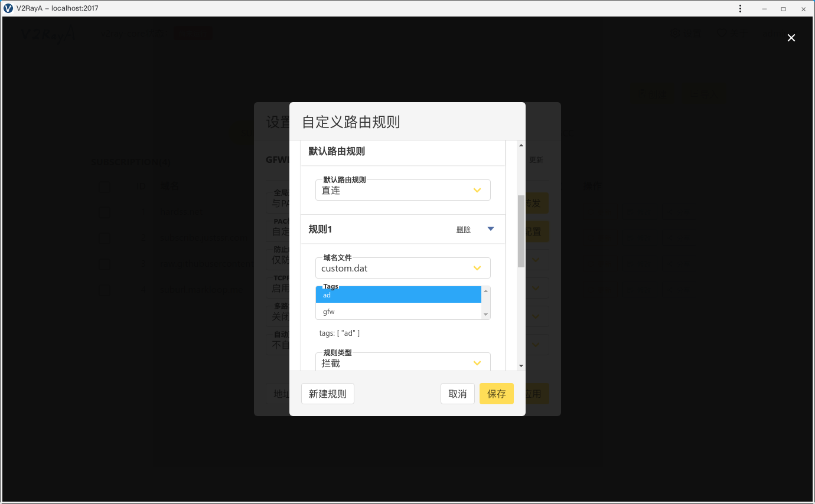Open the 默认路由规则 dropdown showing 直连
This screenshot has width=815, height=504.
403,190
